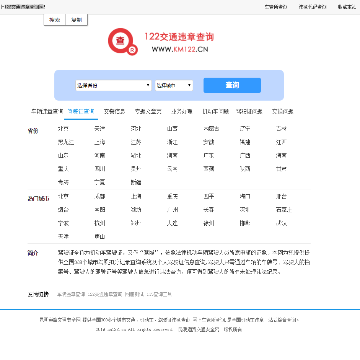
Task: Open 大连 in the hot cities list
Action: (172, 223)
